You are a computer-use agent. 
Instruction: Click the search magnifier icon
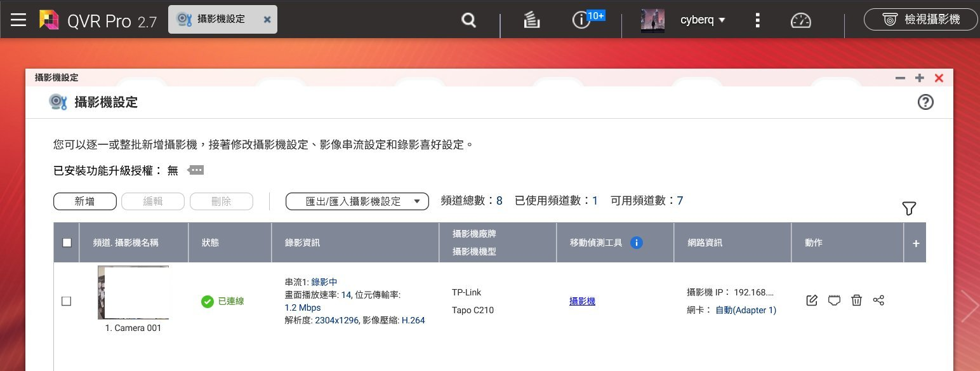pyautogui.click(x=468, y=20)
